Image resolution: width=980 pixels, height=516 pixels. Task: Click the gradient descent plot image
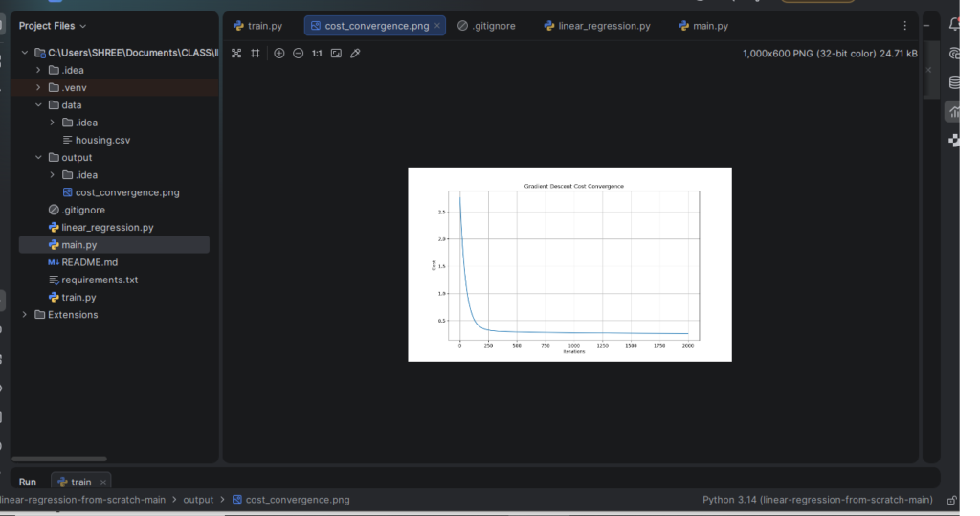(569, 264)
